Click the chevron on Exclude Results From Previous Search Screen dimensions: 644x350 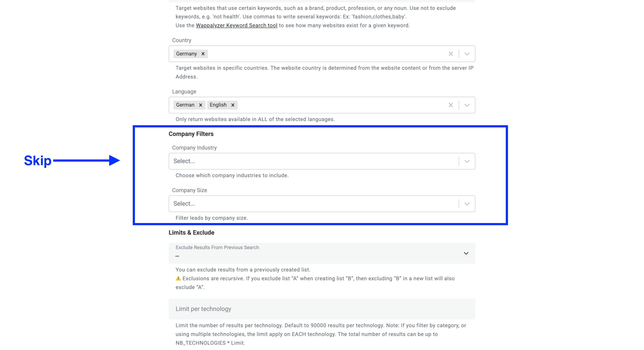point(466,253)
